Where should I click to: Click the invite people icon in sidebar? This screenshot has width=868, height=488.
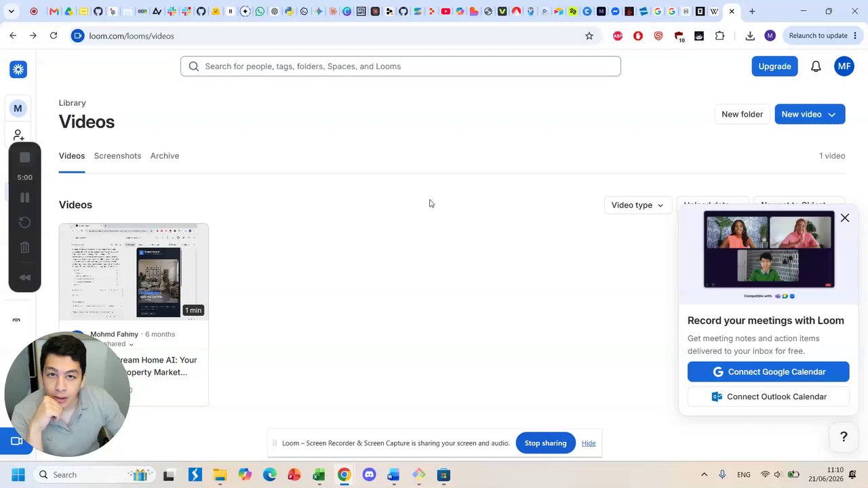pyautogui.click(x=18, y=135)
